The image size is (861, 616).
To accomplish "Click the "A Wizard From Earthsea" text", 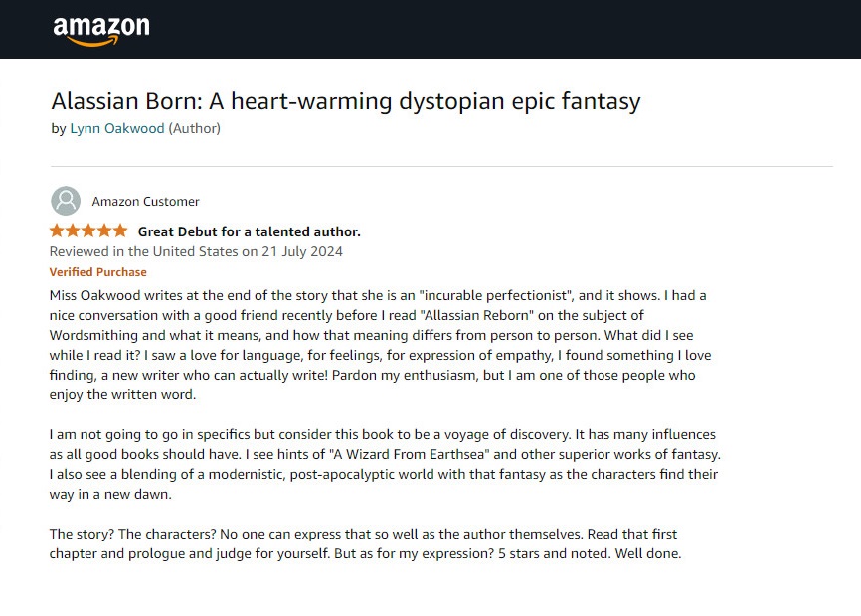I will tap(391, 454).
